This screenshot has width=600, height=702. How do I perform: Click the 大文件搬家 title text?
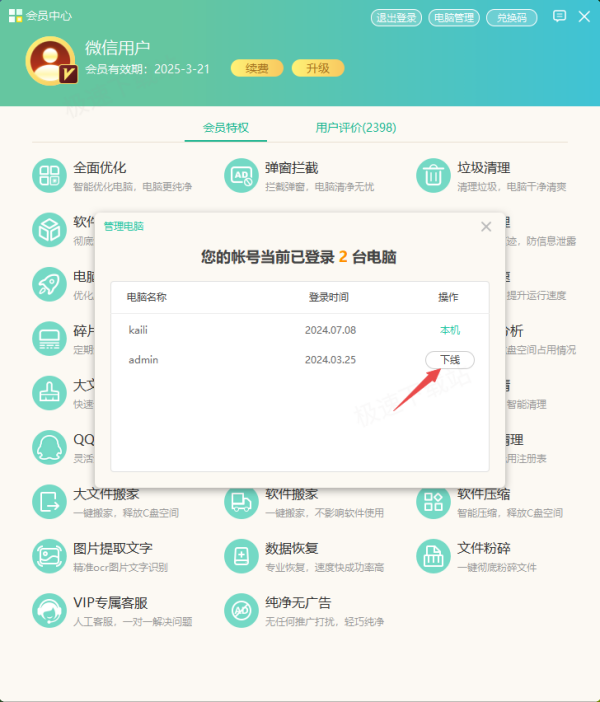click(x=106, y=494)
